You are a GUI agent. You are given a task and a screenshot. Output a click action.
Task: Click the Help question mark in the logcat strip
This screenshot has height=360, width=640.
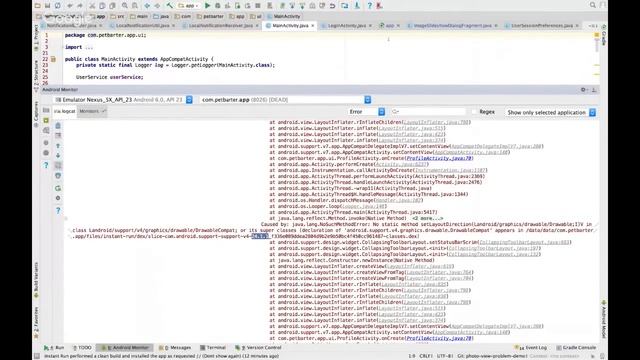pyautogui.click(x=58, y=211)
